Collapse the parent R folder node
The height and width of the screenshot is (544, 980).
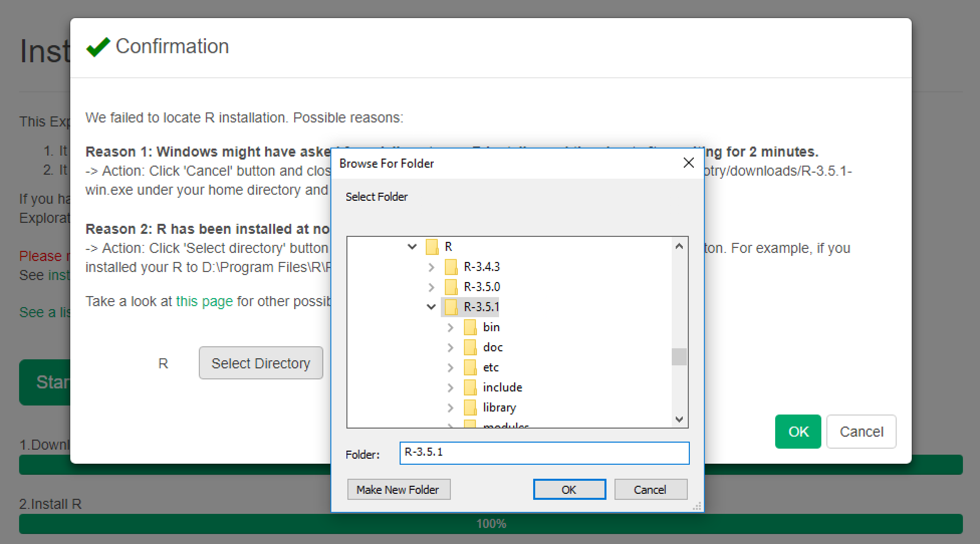click(x=412, y=246)
